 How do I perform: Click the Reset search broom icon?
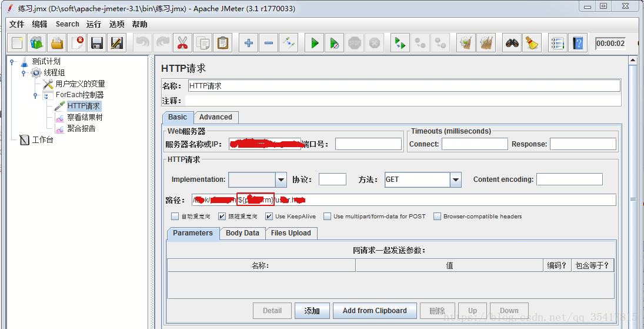click(x=532, y=43)
